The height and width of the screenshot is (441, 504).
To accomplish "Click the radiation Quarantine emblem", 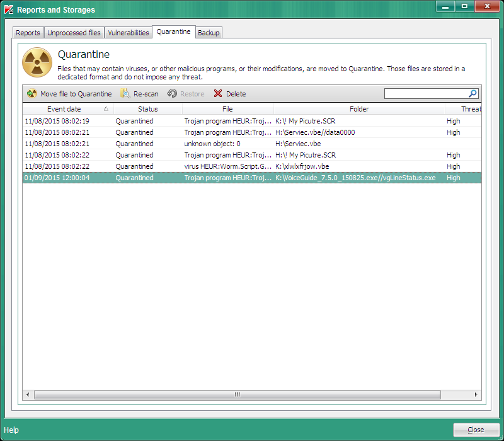I will click(37, 62).
